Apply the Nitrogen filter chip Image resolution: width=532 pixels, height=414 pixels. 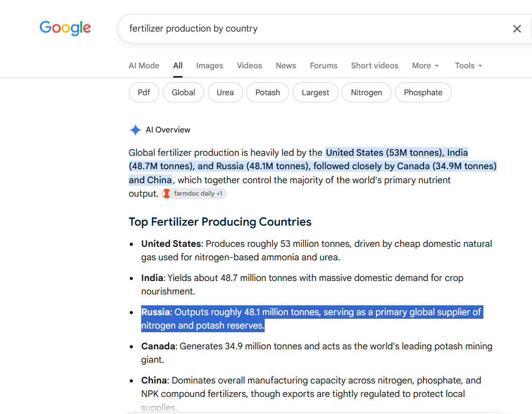click(366, 93)
